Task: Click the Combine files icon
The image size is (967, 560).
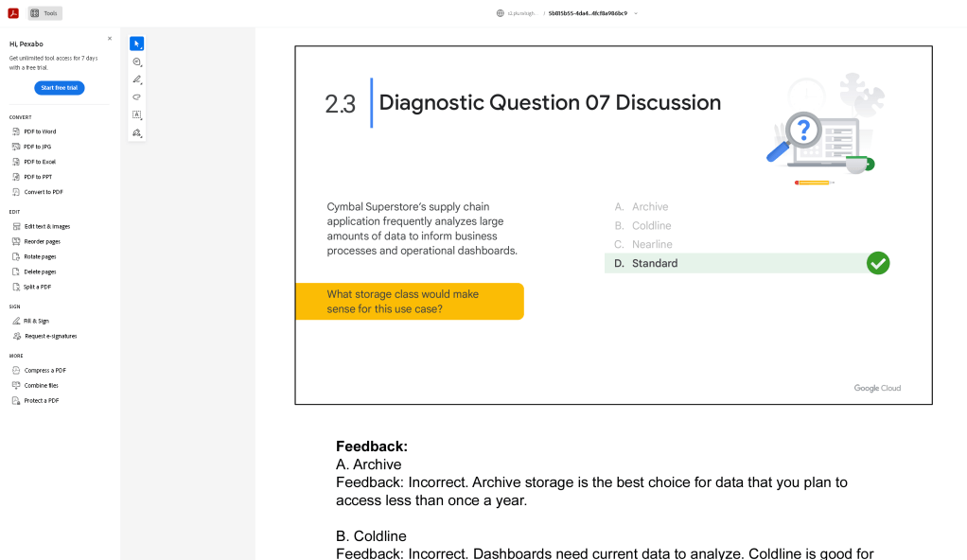Action: tap(16, 385)
